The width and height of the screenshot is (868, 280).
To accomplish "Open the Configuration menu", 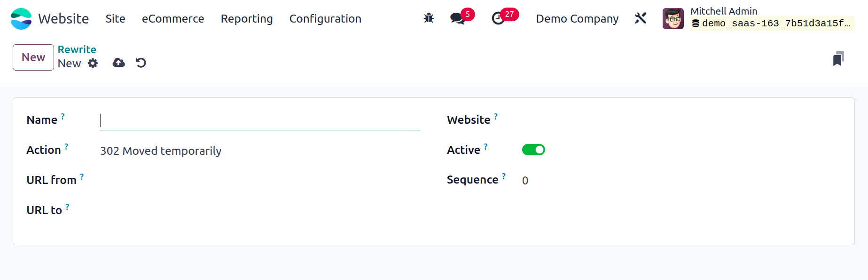I will (325, 19).
